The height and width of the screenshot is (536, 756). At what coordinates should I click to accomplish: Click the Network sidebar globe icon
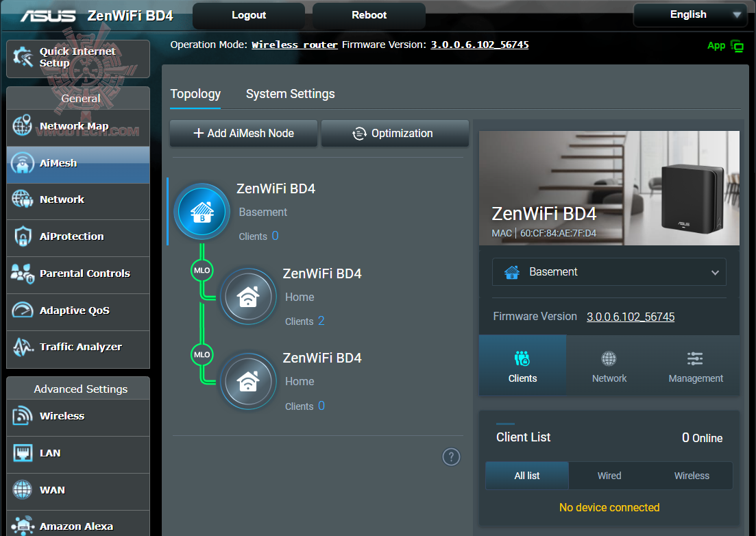22,199
